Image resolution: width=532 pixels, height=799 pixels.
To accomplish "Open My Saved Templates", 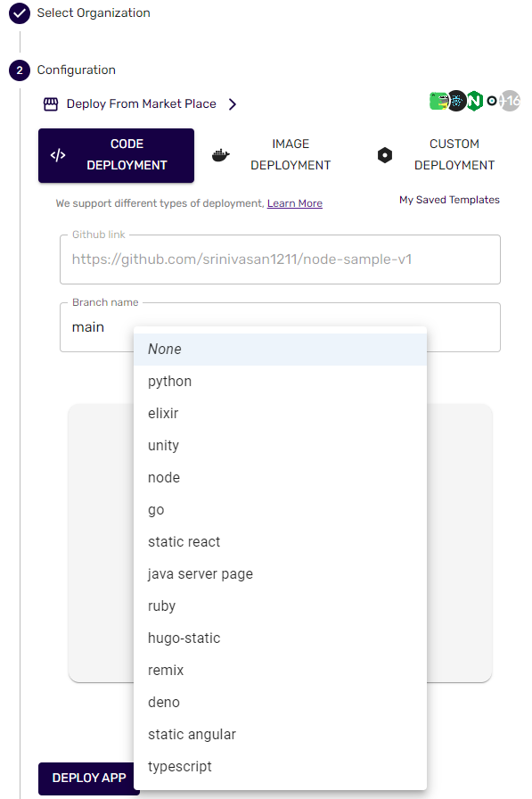I will pyautogui.click(x=449, y=200).
